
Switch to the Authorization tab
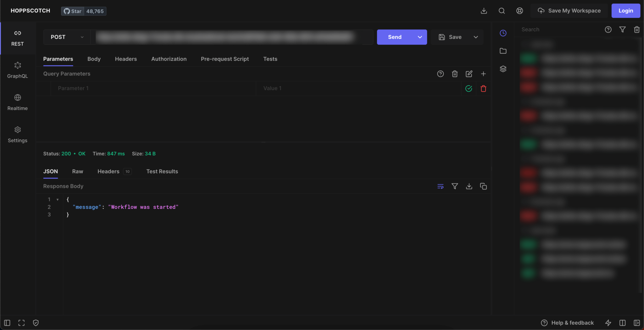coord(169,59)
